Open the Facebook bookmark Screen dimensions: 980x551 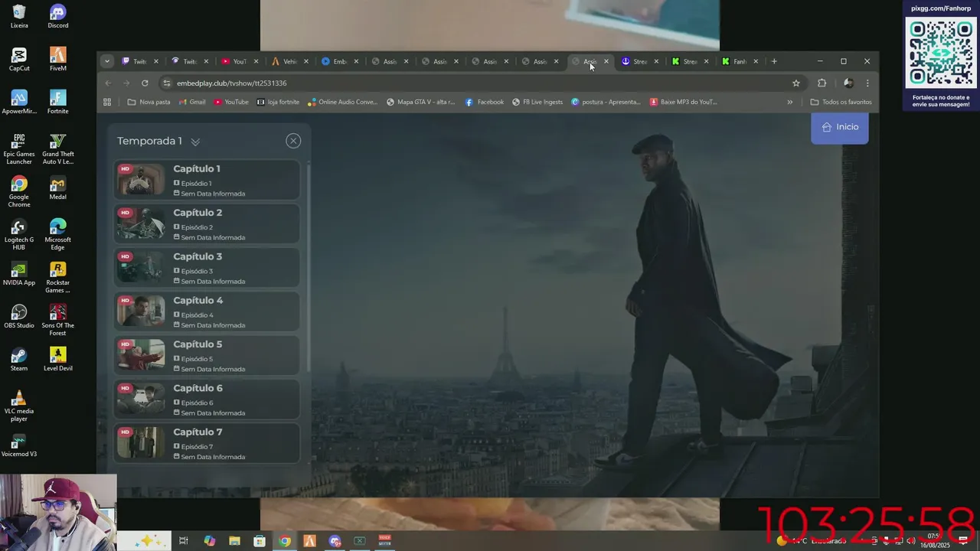(485, 102)
